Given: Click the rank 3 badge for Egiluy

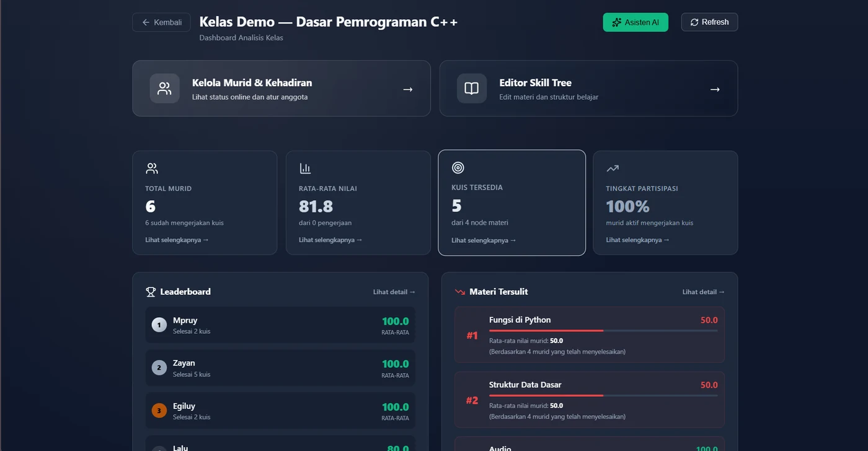Looking at the screenshot, I should [159, 411].
